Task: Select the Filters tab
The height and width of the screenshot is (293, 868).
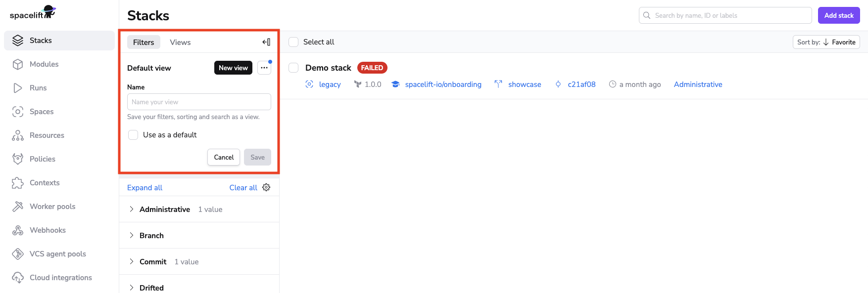Action: [144, 42]
